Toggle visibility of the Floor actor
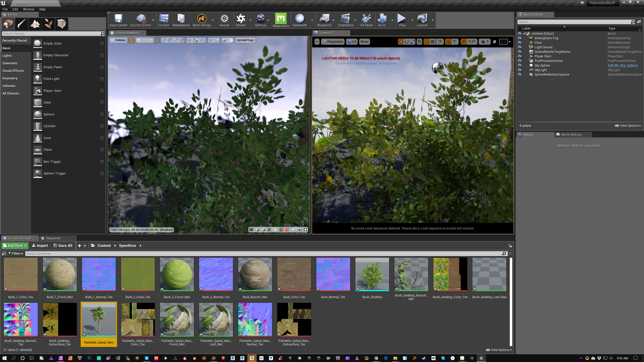The height and width of the screenshot is (362, 644). tap(520, 43)
